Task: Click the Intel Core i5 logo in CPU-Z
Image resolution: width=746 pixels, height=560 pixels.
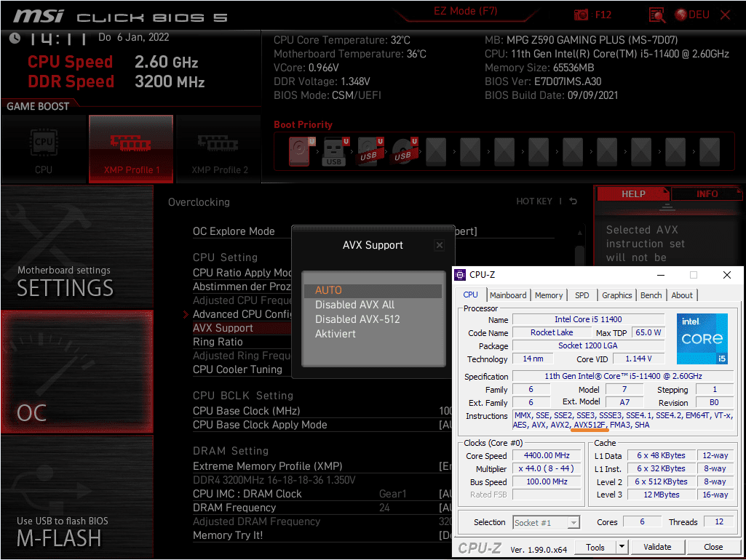Action: [702, 338]
